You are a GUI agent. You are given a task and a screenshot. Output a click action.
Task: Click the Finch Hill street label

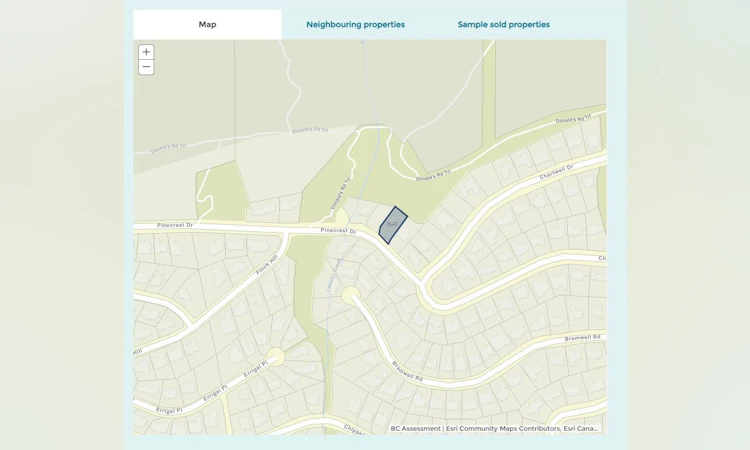266,265
